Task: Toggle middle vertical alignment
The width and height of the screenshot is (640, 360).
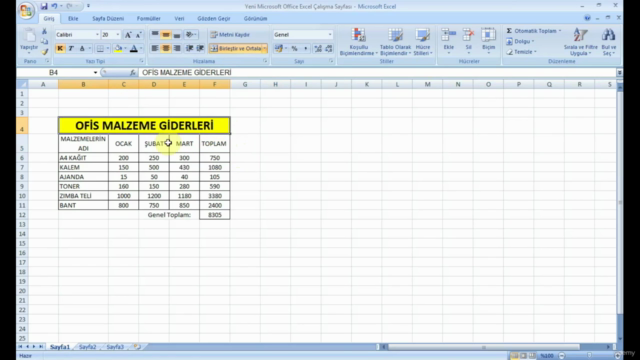Action: click(166, 35)
